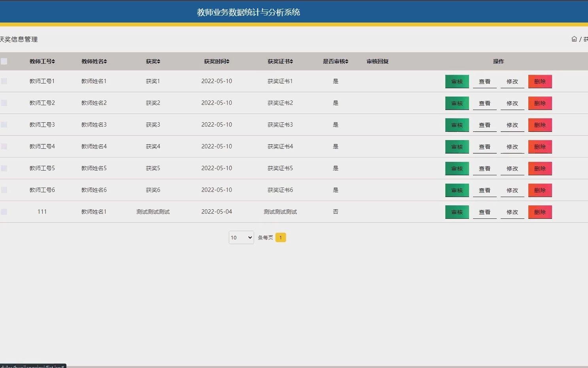Click the home icon in breadcrumb
This screenshot has width=588, height=368.
tap(574, 39)
